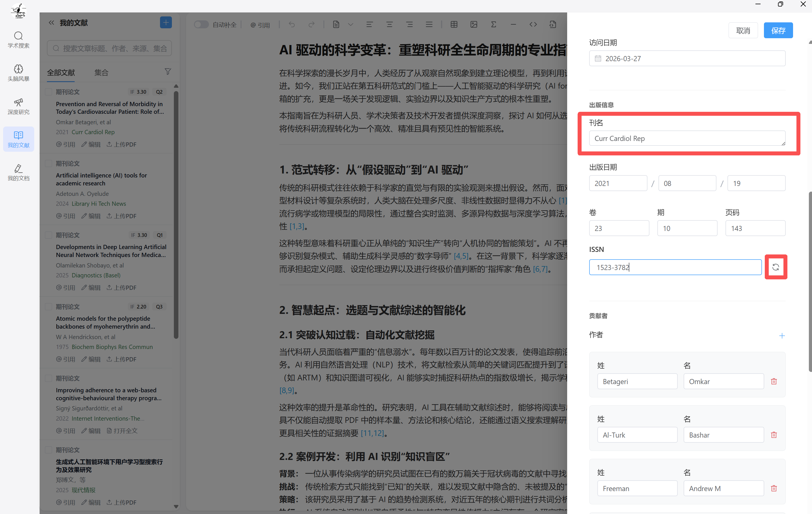Expand the document style dropdown chevron
Image resolution: width=812 pixels, height=514 pixels.
[351, 24]
